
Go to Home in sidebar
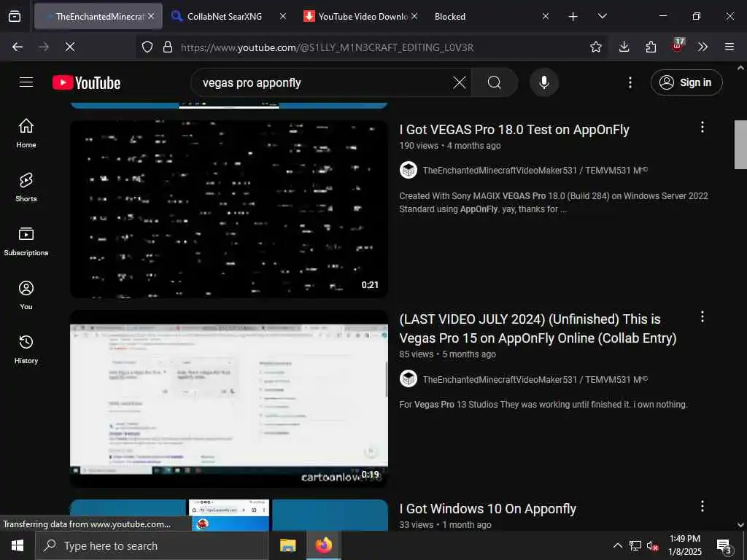26,133
